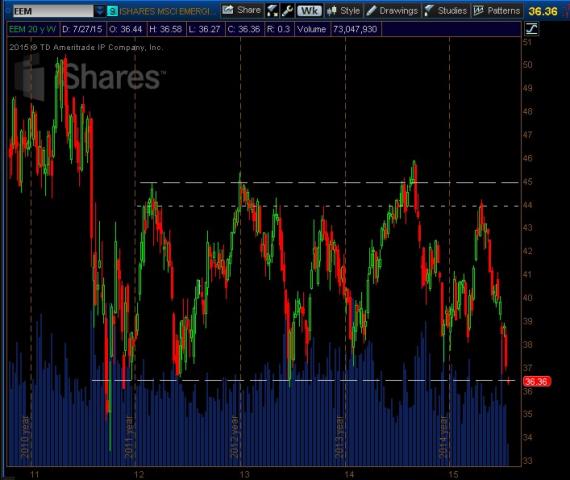Click the 11 year label on time axis
Viewport: 570px width, 480px height.
[x=35, y=474]
